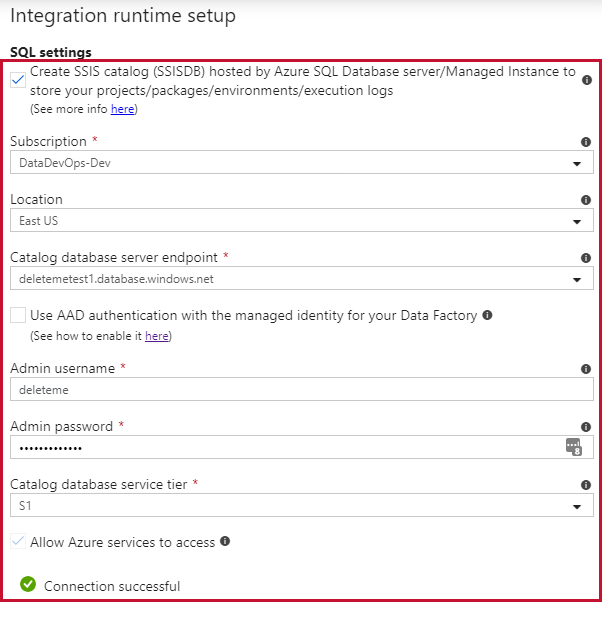The width and height of the screenshot is (602, 631).
Task: Open the SSIS catalog 'here' info link
Action: pos(122,109)
